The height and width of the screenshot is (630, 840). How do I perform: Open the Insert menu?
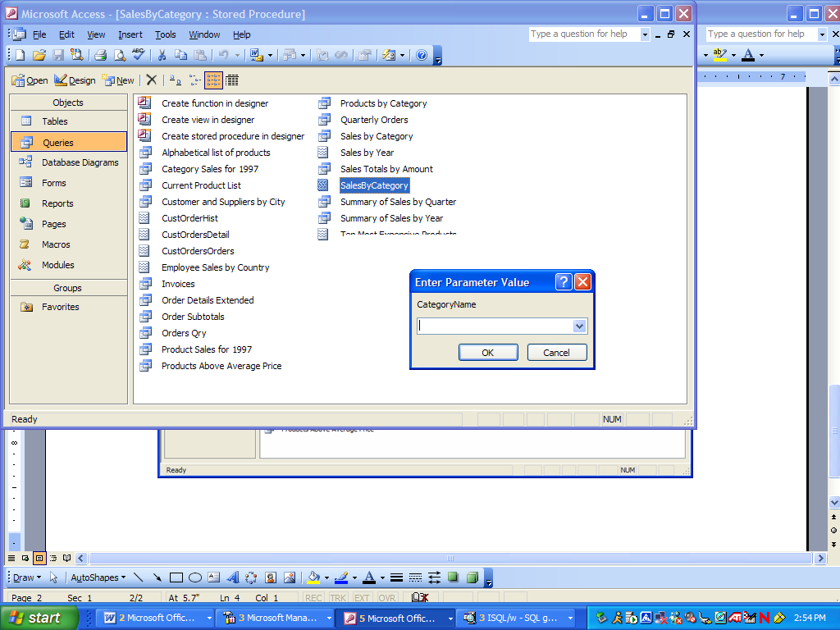(130, 34)
